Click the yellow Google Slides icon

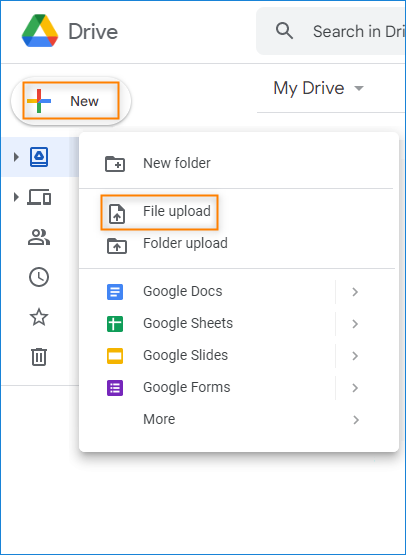tap(115, 356)
